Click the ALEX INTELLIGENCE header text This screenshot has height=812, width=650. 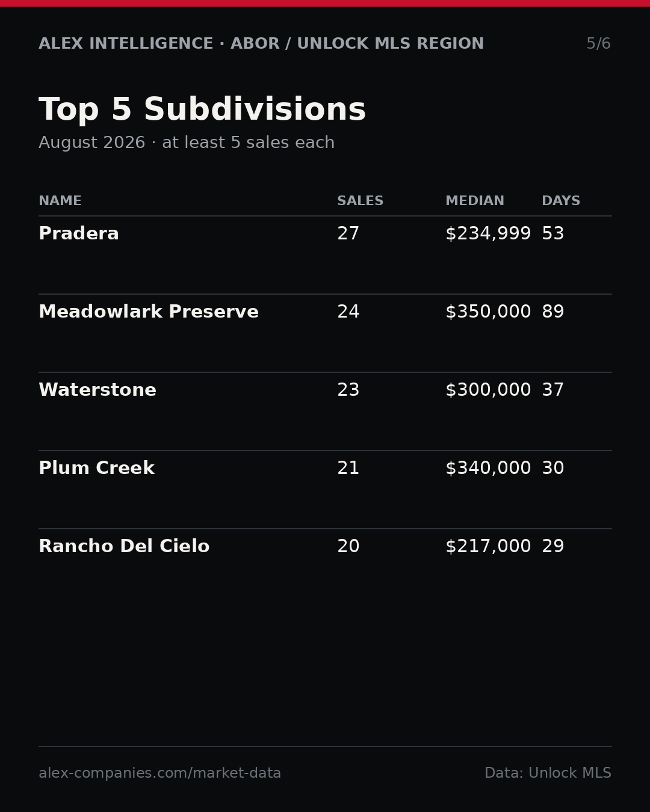pyautogui.click(x=126, y=44)
